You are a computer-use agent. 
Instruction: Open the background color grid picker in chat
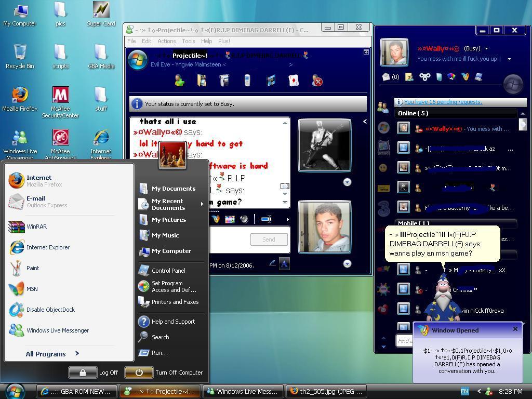(229, 219)
